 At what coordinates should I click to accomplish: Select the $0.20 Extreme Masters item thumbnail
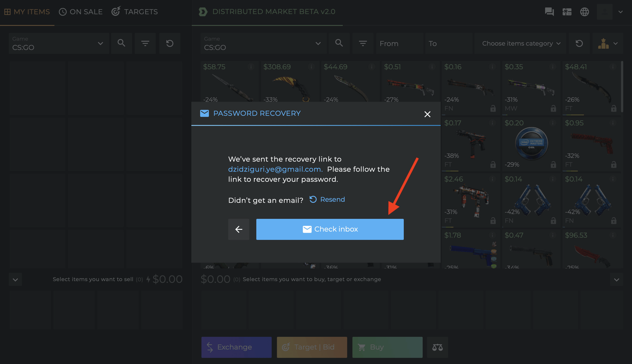[x=531, y=143]
